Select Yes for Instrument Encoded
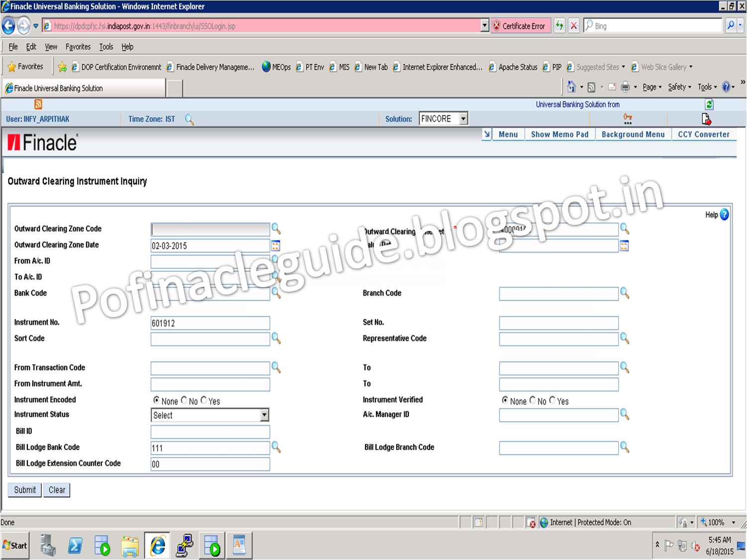Image resolution: width=747 pixels, height=560 pixels. 203,400
